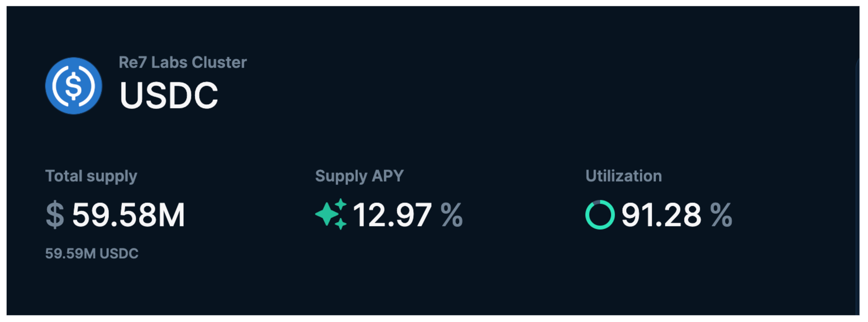Screen dimensions: 868x322
Task: Click the Total supply label
Action: [91, 176]
